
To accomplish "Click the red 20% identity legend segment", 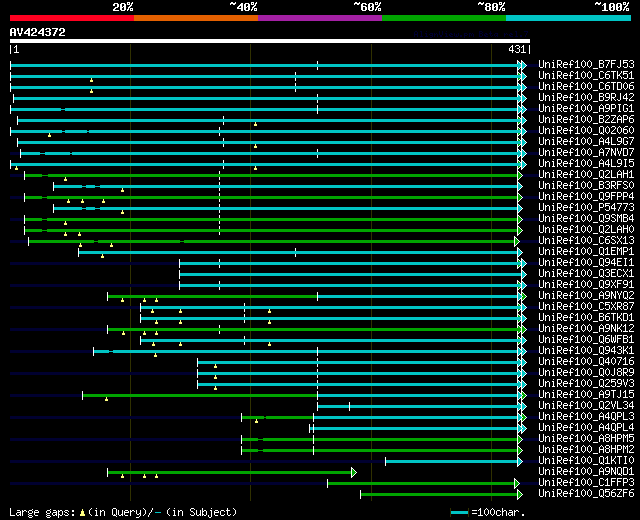I will (72, 18).
